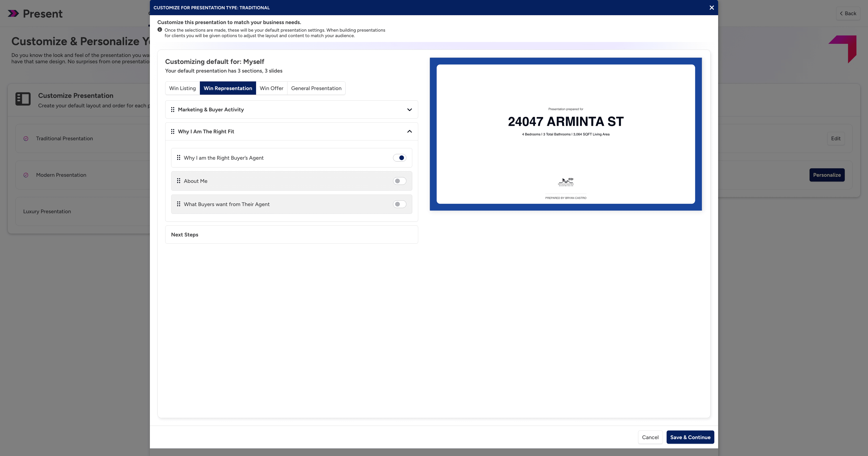Image resolution: width=868 pixels, height=456 pixels.
Task: Click the checkmark icon beside Traditional Presentation
Action: point(26,138)
